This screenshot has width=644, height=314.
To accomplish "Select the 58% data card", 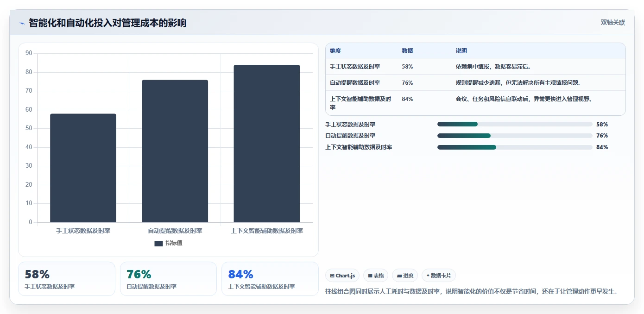I will coord(67,279).
